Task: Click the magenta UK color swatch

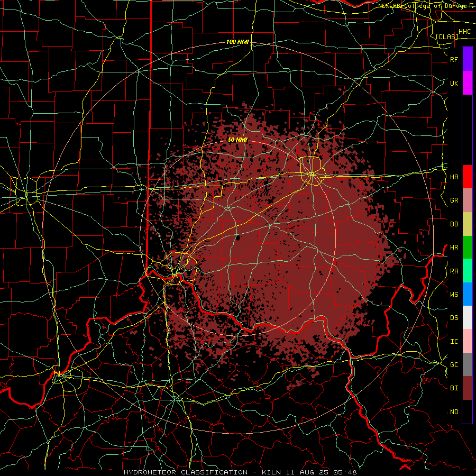Action: (467, 83)
